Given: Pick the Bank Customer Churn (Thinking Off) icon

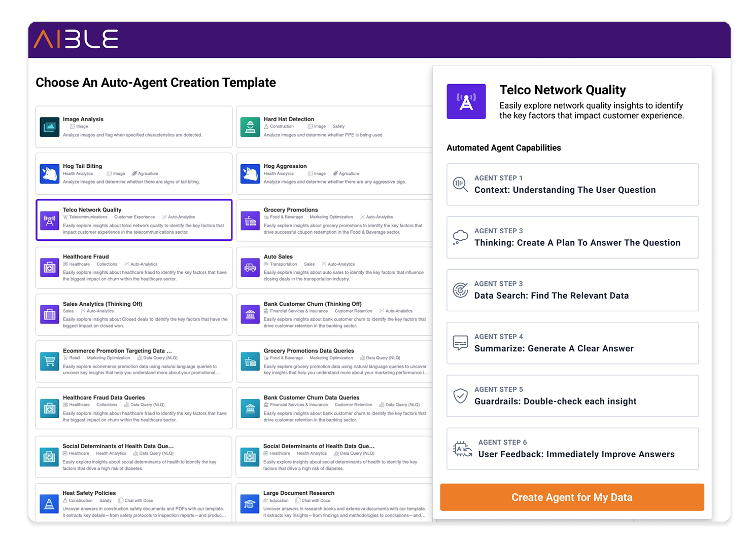Looking at the screenshot, I should tap(250, 314).
